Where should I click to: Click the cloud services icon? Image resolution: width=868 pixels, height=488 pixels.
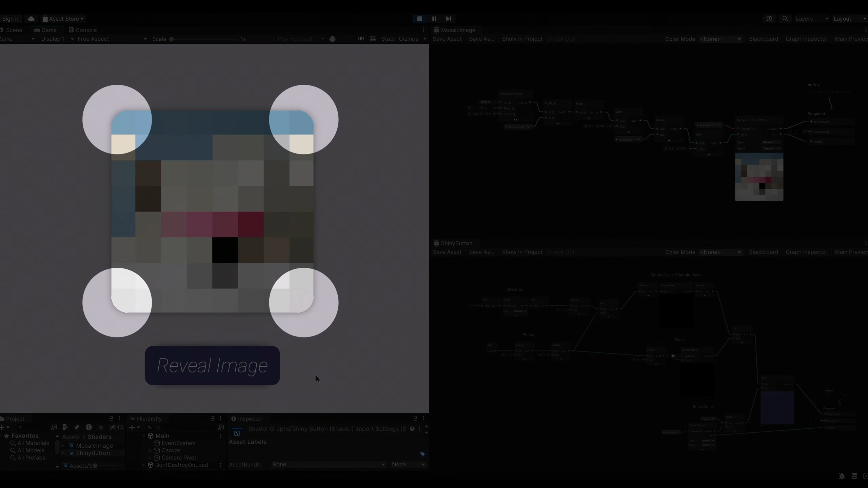point(31,19)
